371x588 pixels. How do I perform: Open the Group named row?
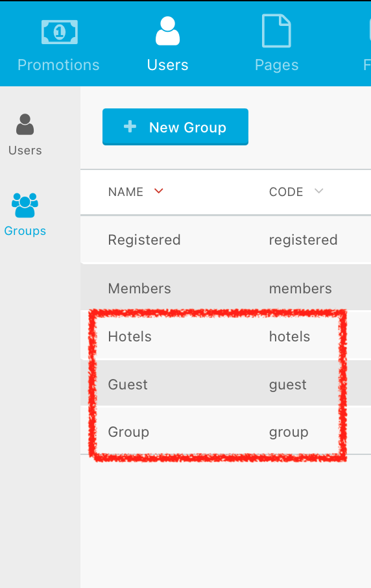pyautogui.click(x=226, y=432)
